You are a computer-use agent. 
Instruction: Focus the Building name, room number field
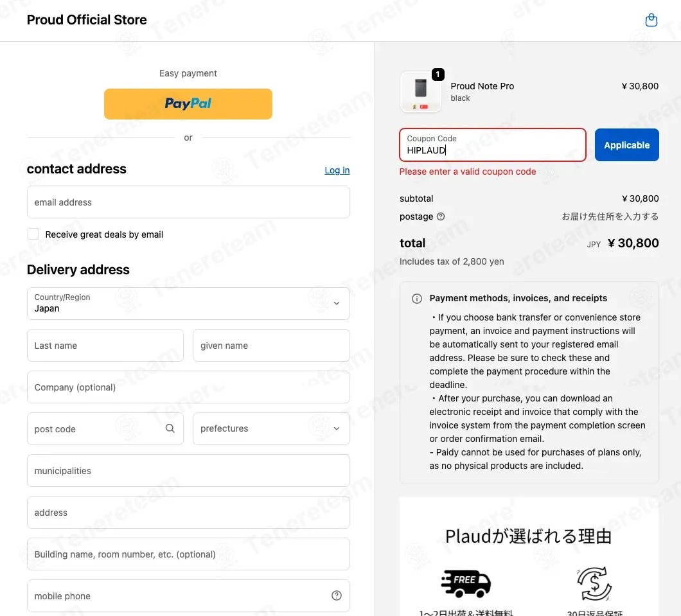coord(188,554)
